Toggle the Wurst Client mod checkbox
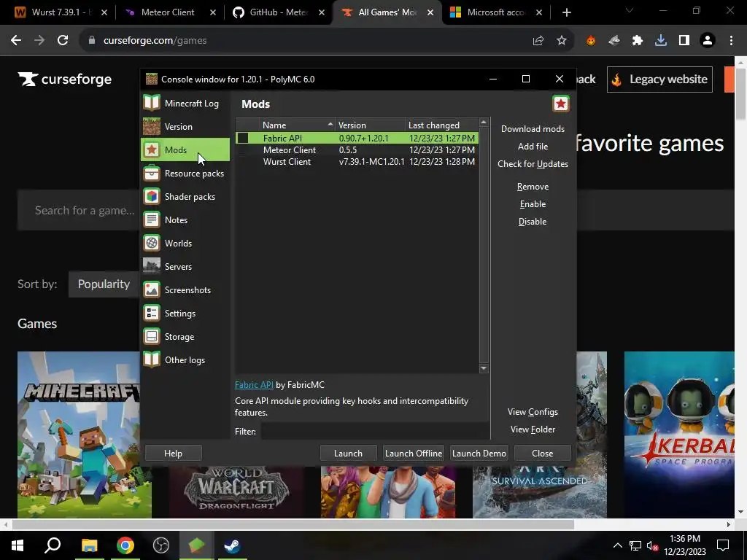747x560 pixels. pos(243,162)
